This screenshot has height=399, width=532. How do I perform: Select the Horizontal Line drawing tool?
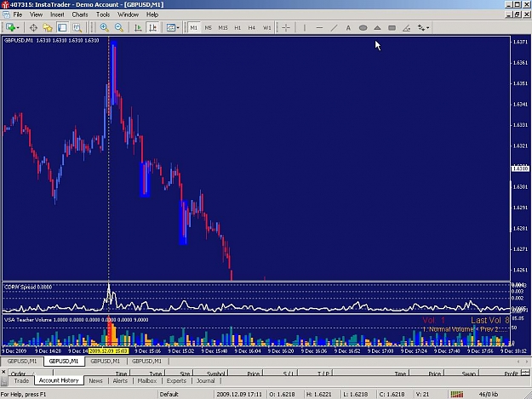[x=319, y=28]
